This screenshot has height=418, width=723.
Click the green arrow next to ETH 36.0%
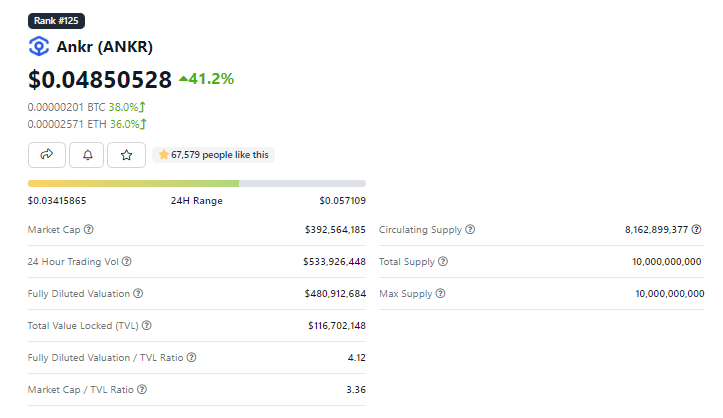[x=143, y=124]
